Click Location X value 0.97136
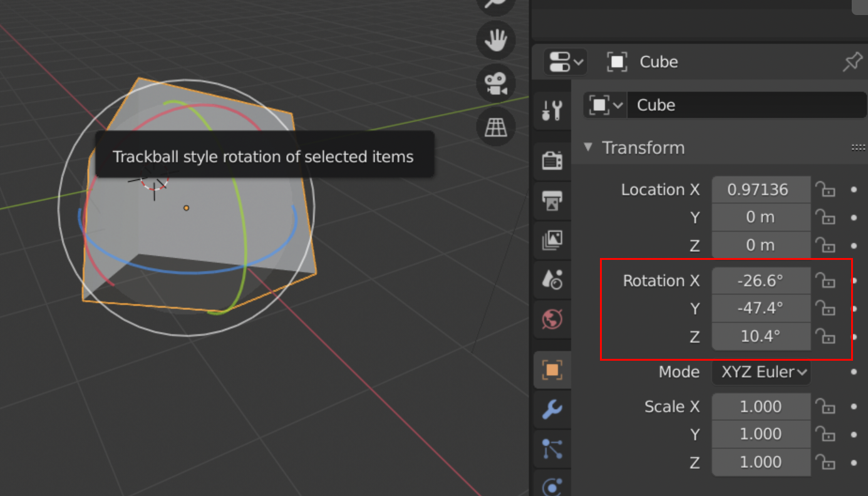The height and width of the screenshot is (496, 868). tap(761, 190)
